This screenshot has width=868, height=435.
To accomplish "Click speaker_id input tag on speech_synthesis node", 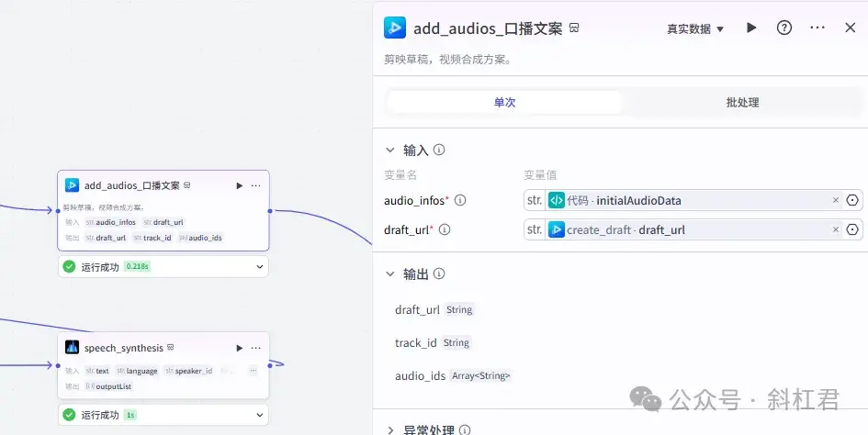I will 189,371.
